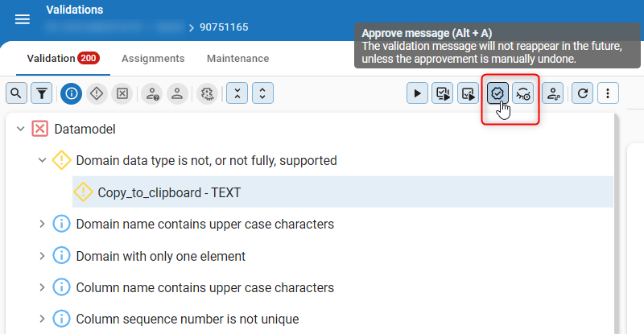Click info icon beside Column sequence number
The width and height of the screenshot is (644, 334).
click(x=62, y=319)
